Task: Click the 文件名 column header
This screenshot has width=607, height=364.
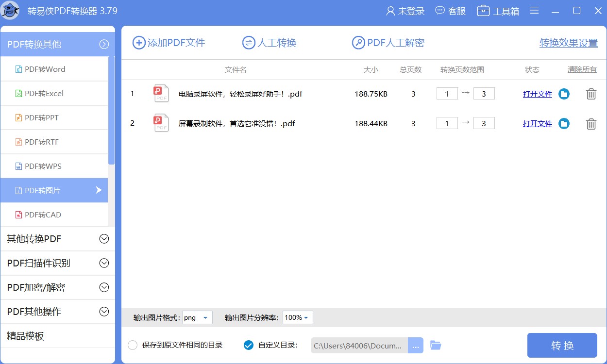Action: [x=236, y=69]
